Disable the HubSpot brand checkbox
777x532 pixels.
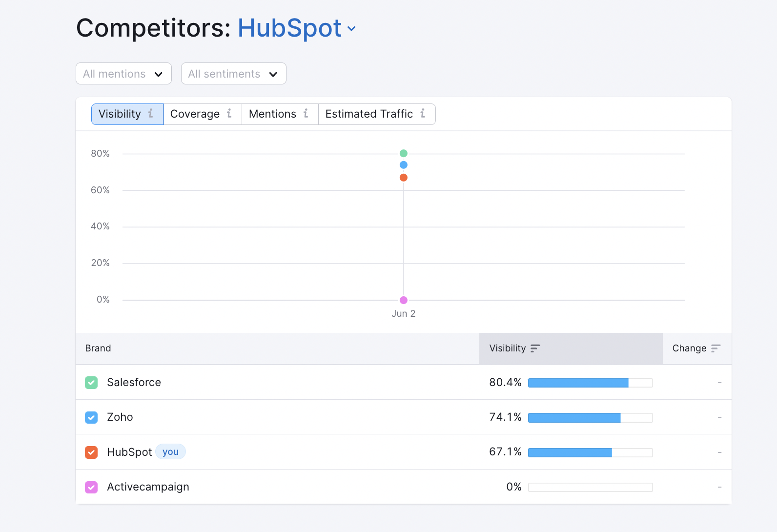coord(91,452)
